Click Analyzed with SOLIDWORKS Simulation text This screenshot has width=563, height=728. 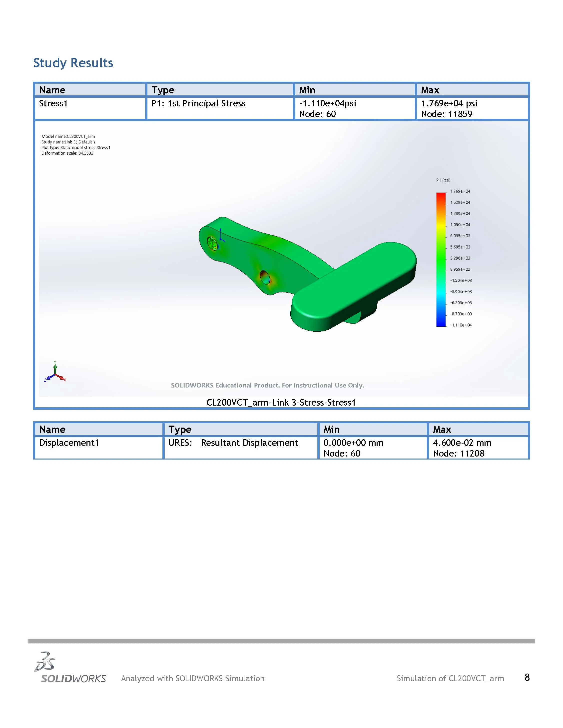point(192,679)
